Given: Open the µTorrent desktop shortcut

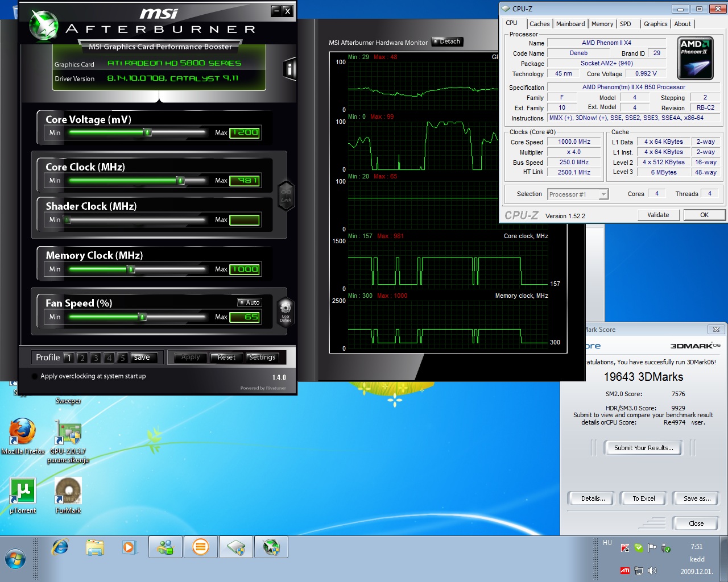Looking at the screenshot, I should point(23,496).
